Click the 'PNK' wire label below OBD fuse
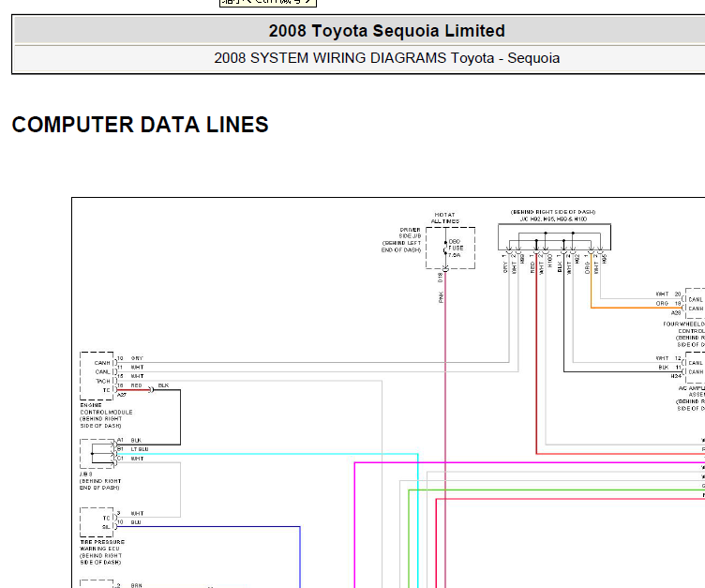This screenshot has height=588, width=705. 441,297
